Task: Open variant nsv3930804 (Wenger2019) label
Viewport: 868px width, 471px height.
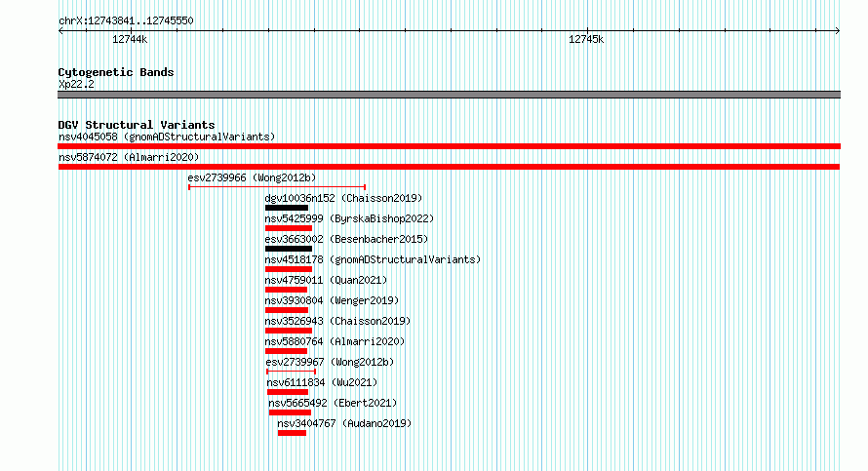Action: [332, 300]
